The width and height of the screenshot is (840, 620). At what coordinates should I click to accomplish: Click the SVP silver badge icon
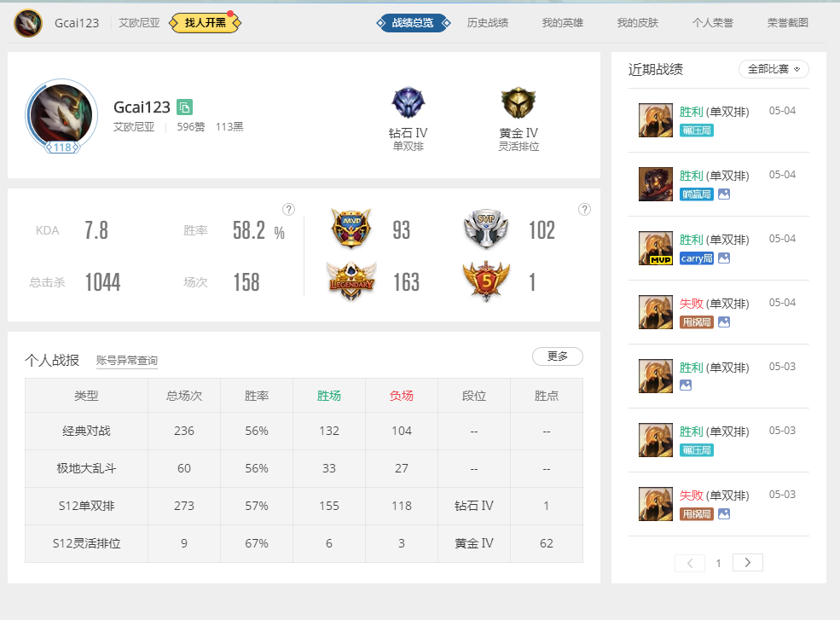click(x=486, y=229)
